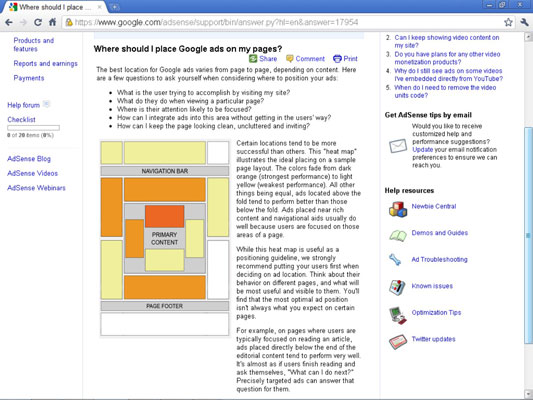The height and width of the screenshot is (400, 533).
Task: Click the Demos and Guides book icon
Action: (x=398, y=235)
